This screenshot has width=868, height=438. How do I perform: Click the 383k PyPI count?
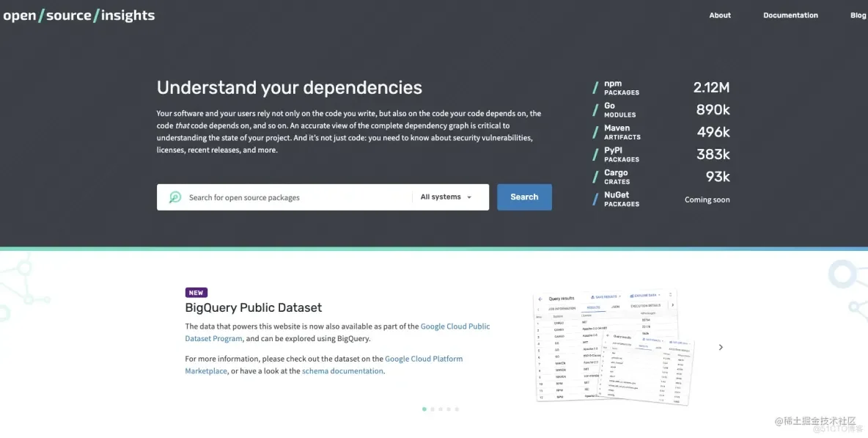pos(713,155)
